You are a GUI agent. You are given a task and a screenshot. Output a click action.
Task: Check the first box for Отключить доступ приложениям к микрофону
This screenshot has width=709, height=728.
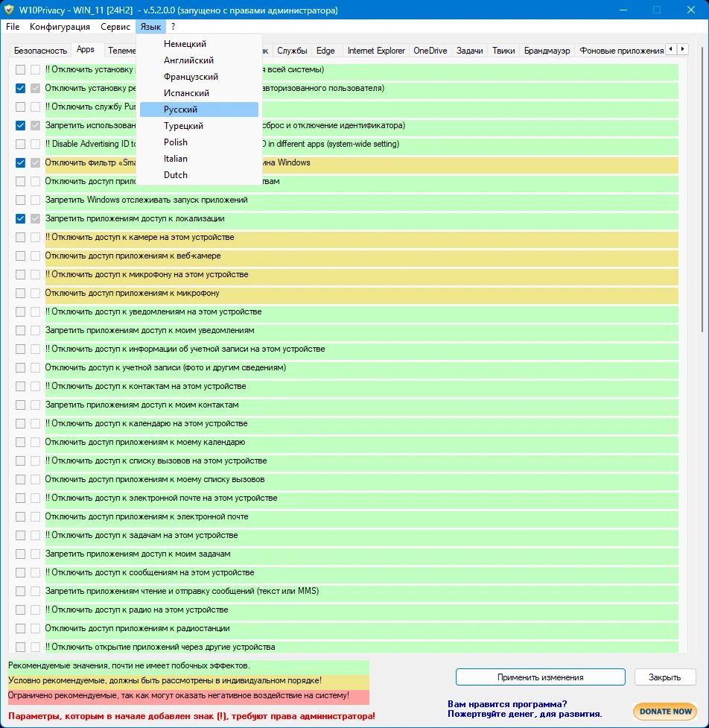tap(20, 293)
